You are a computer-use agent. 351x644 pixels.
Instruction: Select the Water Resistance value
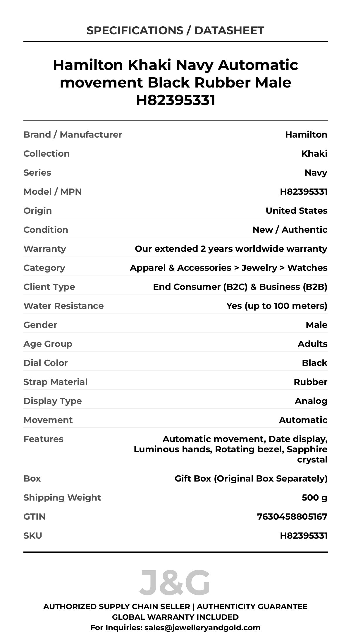(x=276, y=306)
